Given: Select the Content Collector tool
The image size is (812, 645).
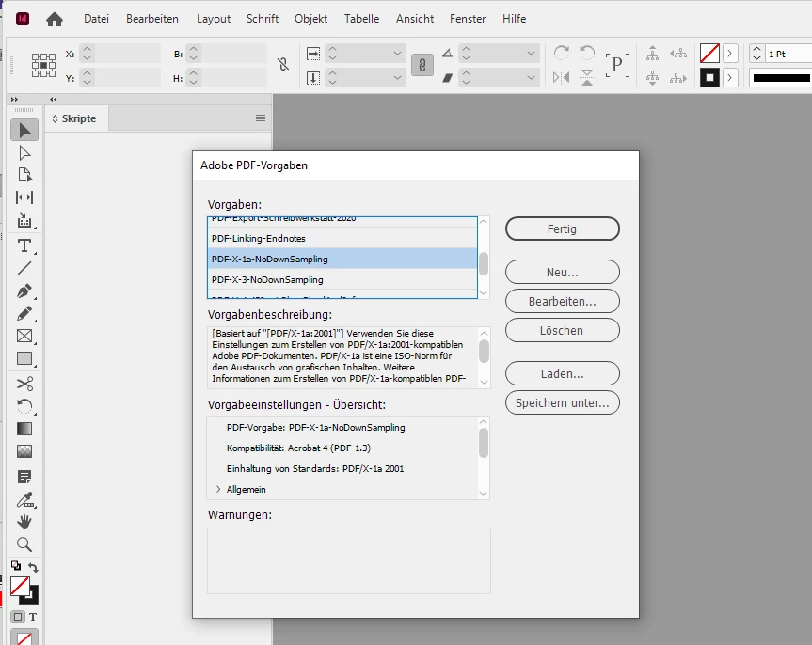Looking at the screenshot, I should coord(24,221).
